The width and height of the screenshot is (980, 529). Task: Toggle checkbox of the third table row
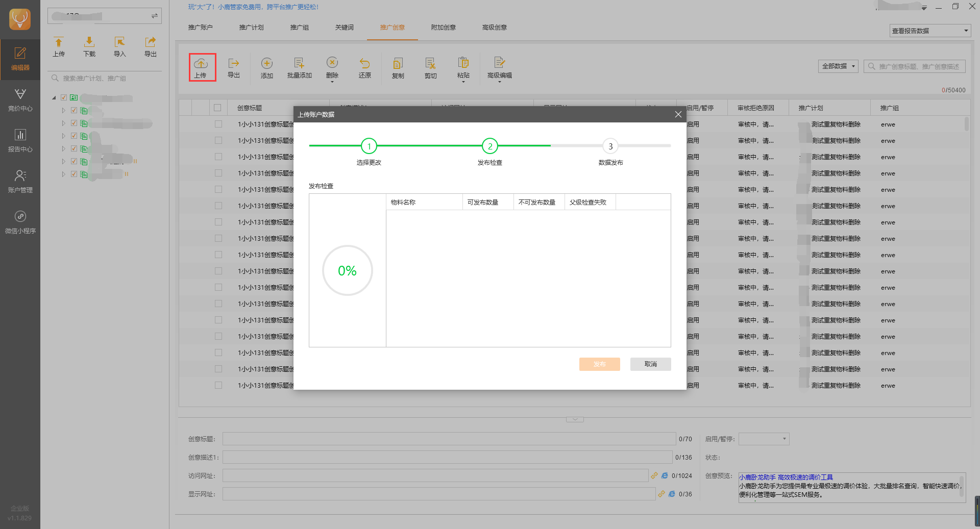click(218, 157)
